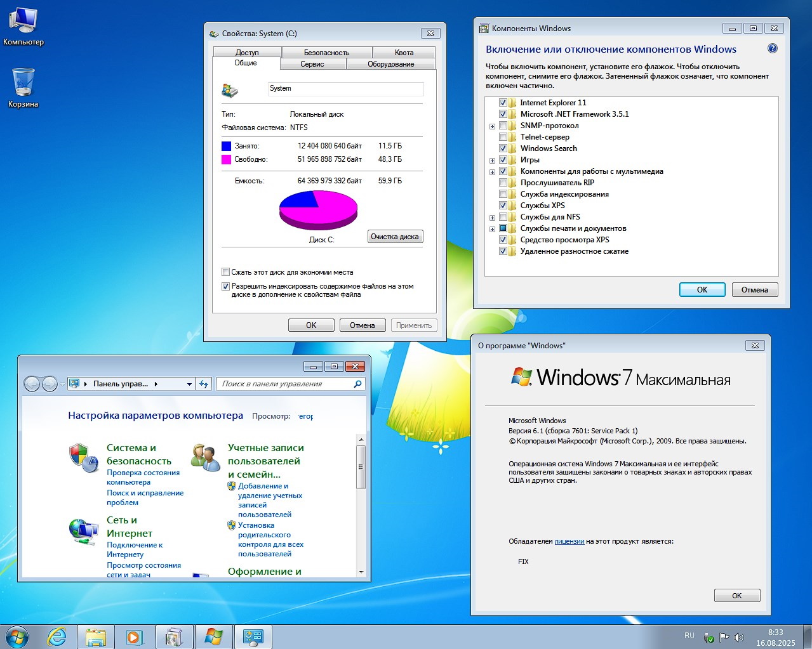Click the search magnifier in Control Panel
Image resolution: width=812 pixels, height=649 pixels.
pos(357,384)
